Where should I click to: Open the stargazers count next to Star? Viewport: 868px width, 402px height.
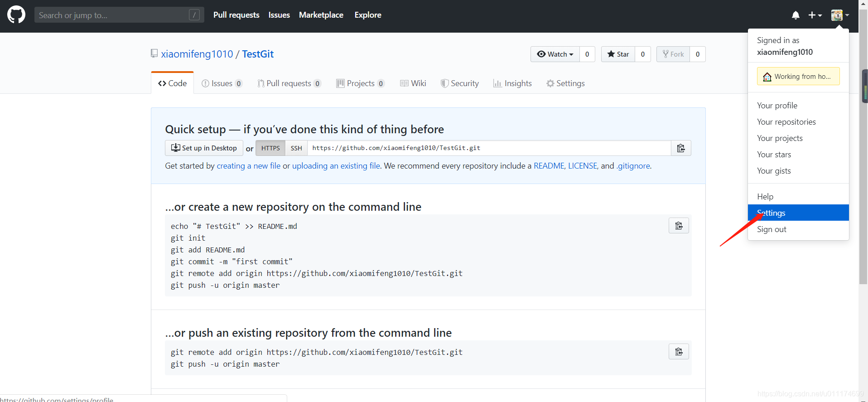(x=643, y=54)
